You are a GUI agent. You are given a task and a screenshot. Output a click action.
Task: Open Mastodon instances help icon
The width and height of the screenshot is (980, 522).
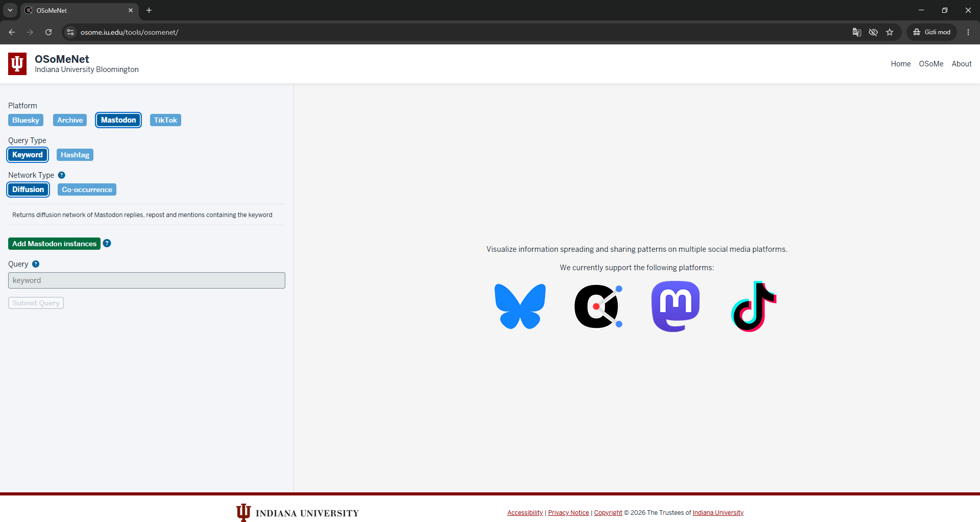tap(107, 244)
